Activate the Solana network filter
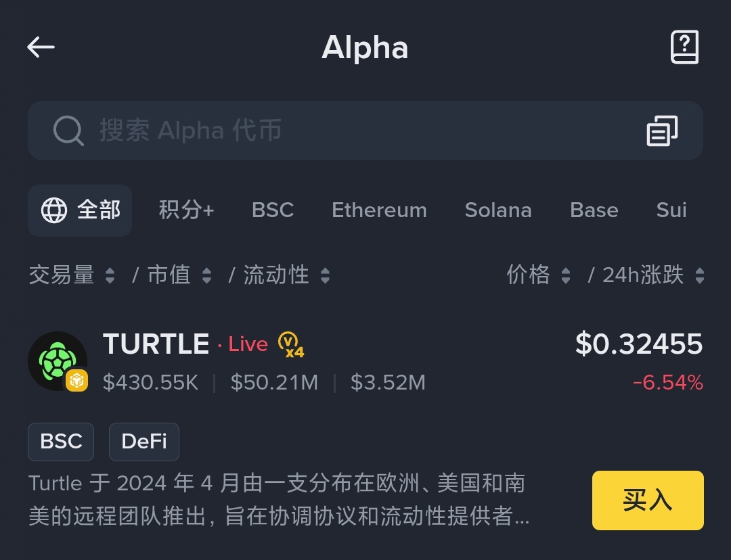Screen dimensions: 731x560 pyautogui.click(x=498, y=210)
